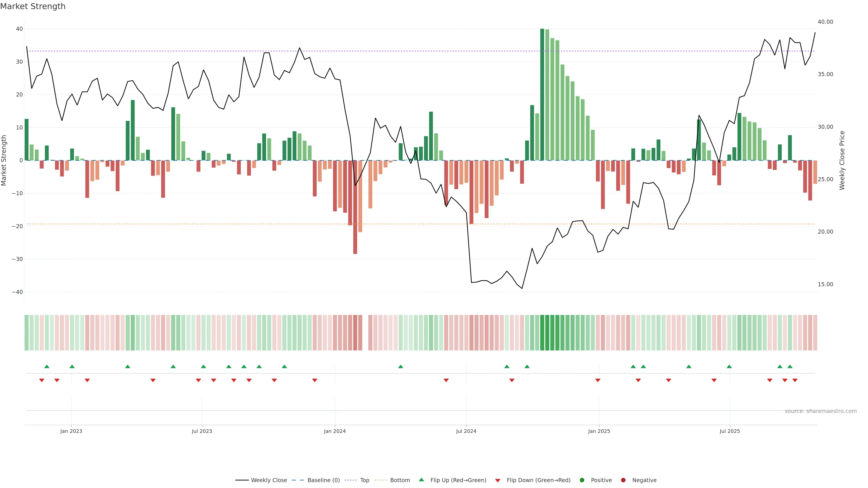Screen dimensions: 868x488
Task: Click the Jan 2024 x-axis label
Action: tap(335, 431)
